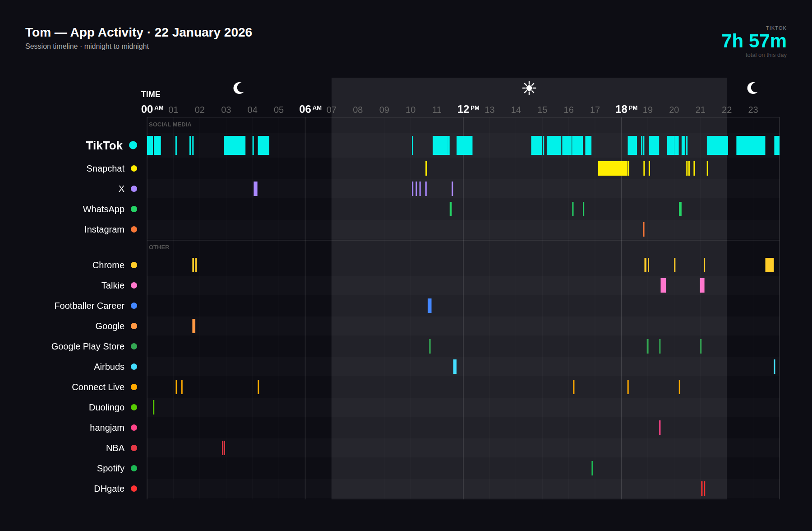Click the Instagram session bar
This screenshot has height=531, width=812.
coord(644,229)
